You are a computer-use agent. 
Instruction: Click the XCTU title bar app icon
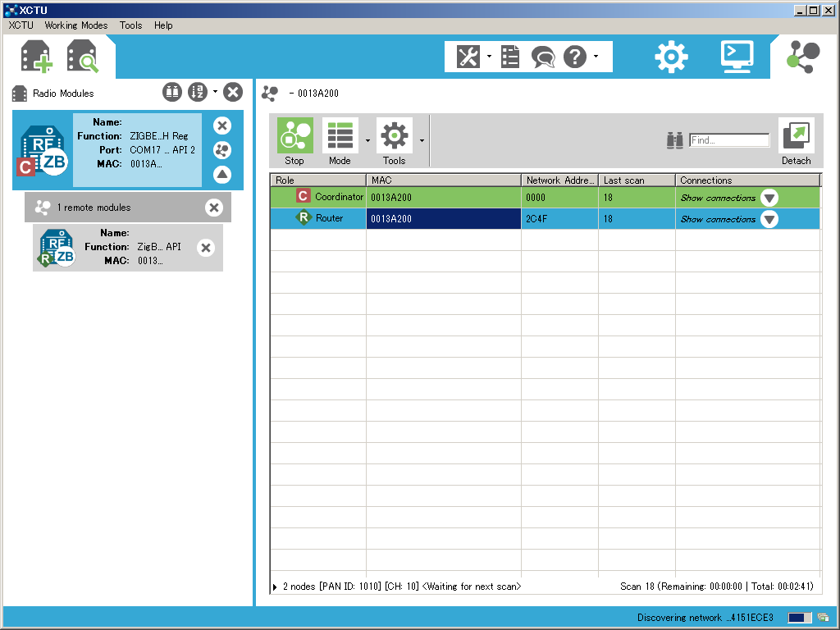(x=11, y=10)
